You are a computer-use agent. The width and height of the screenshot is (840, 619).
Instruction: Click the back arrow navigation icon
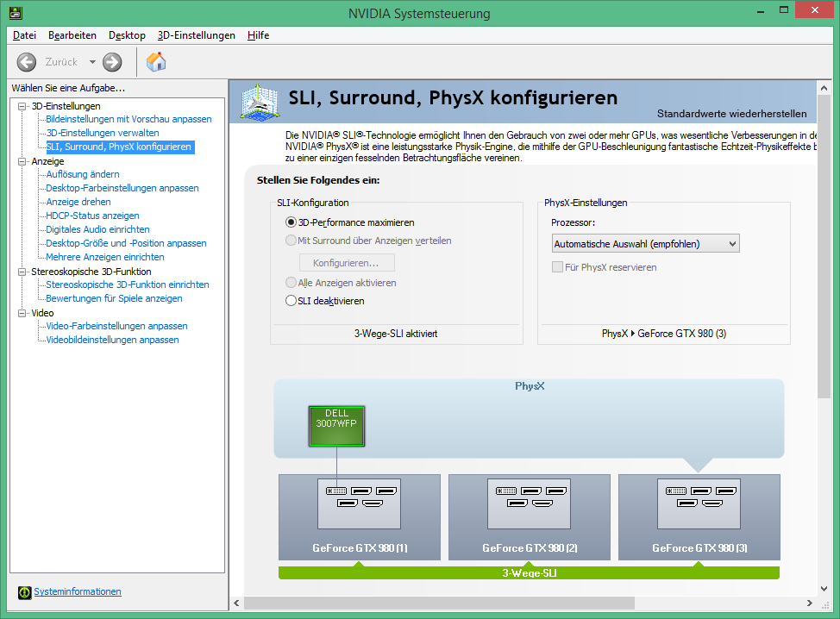coord(26,62)
